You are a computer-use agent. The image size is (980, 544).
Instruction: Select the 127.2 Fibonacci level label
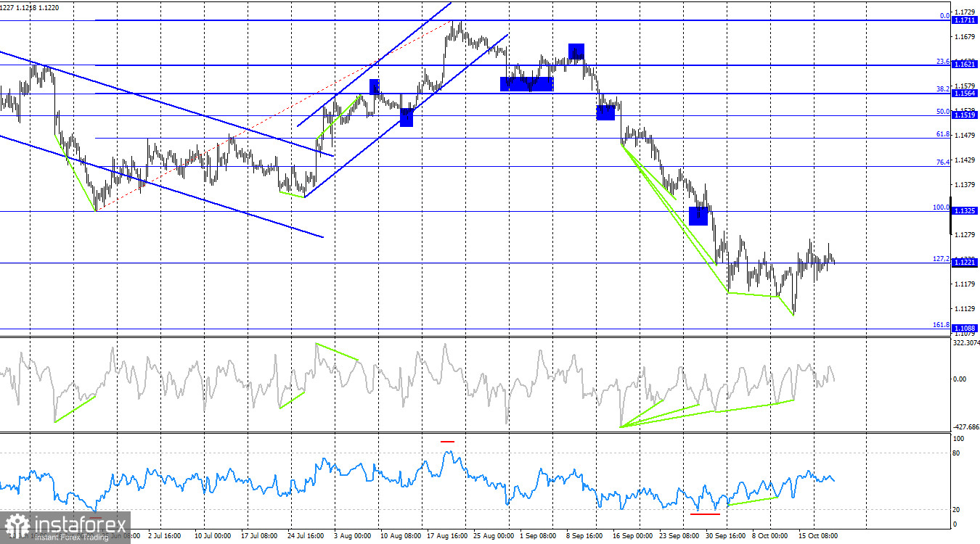pyautogui.click(x=942, y=259)
